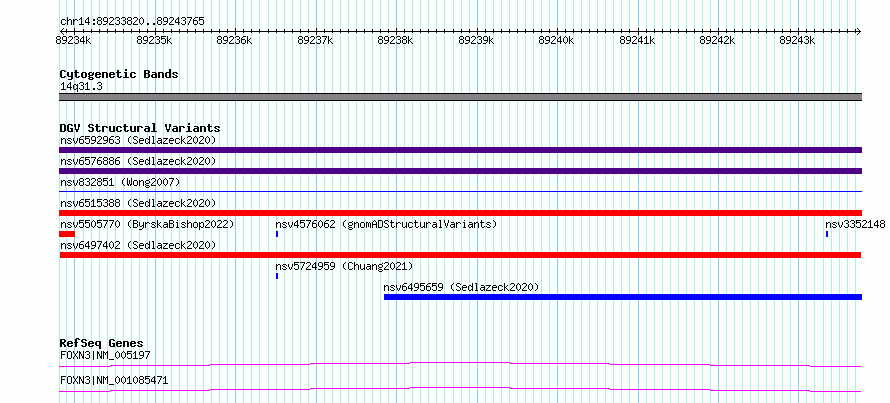Select the red nsv6515388 variant bar
The width and height of the screenshot is (890, 403).
pos(460,213)
